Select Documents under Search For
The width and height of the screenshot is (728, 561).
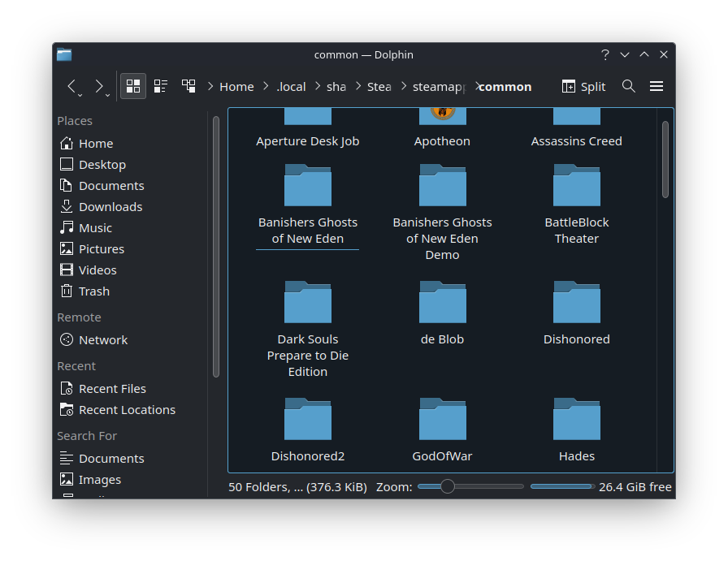(131, 459)
